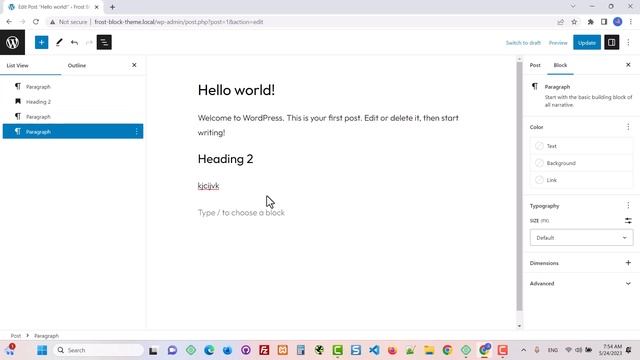Open Microsoft Edge from taskbar
This screenshot has height=360, width=640.
[209, 350]
